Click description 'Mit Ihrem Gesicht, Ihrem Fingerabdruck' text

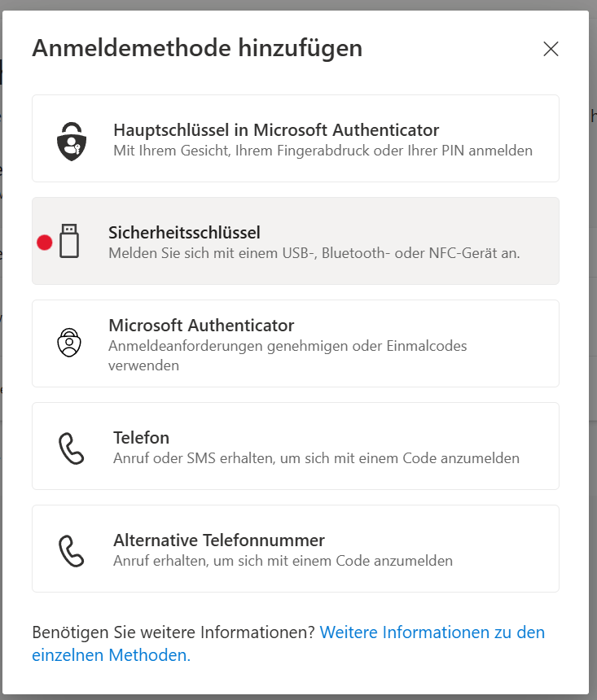click(x=323, y=151)
